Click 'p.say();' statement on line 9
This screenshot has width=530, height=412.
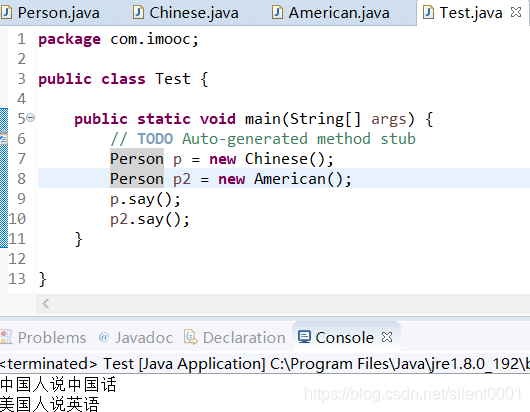[145, 199]
